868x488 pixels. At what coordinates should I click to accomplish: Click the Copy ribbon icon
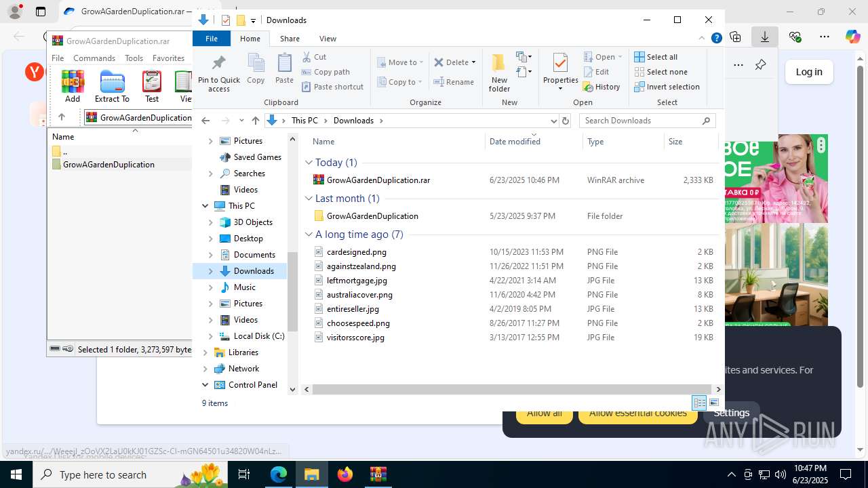[256, 64]
